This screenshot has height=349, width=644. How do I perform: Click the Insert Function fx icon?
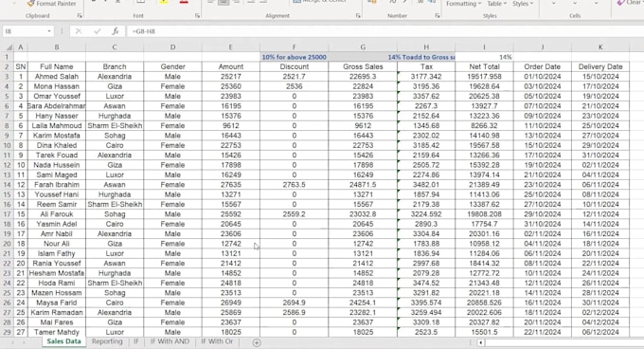116,31
